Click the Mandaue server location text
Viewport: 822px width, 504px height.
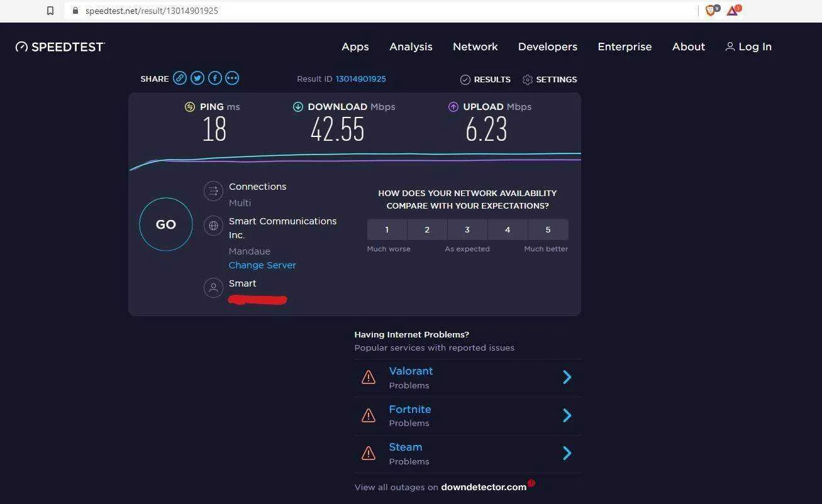tap(250, 251)
